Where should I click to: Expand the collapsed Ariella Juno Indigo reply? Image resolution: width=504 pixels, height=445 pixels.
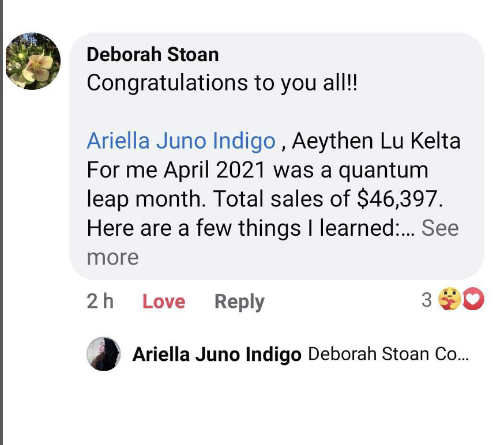click(389, 354)
